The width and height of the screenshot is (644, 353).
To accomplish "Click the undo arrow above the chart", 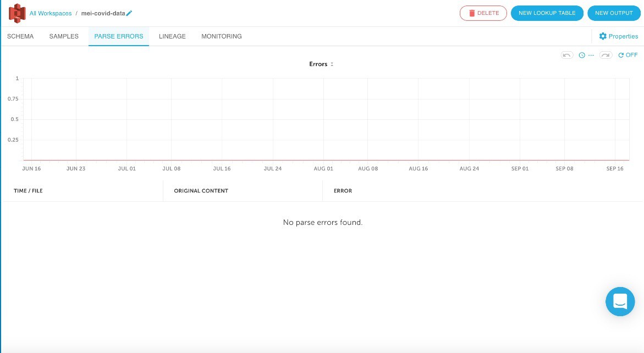I will pos(566,55).
